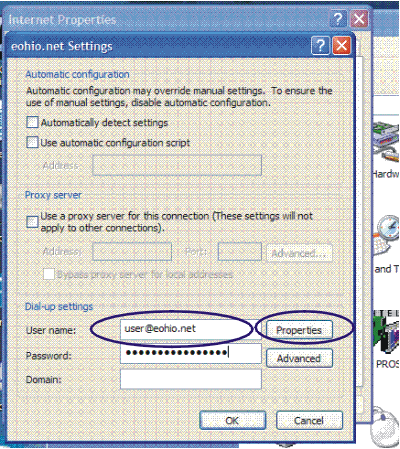Close the Internet Properties window
The width and height of the screenshot is (400, 449).
(359, 19)
